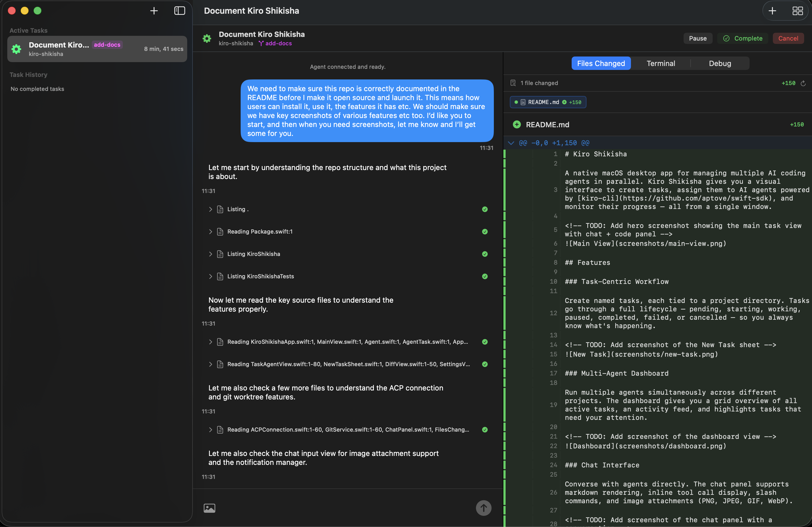Expand the 'Listing .' tool call

(x=210, y=210)
